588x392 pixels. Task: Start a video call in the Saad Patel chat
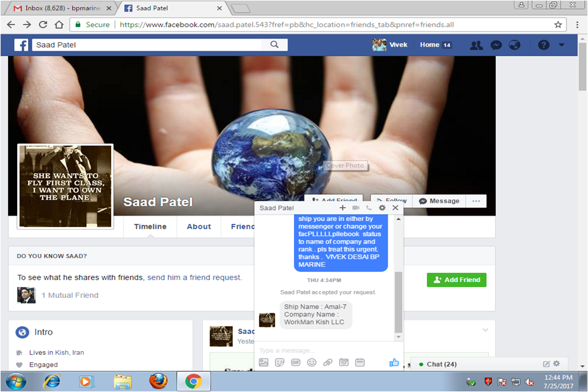356,208
